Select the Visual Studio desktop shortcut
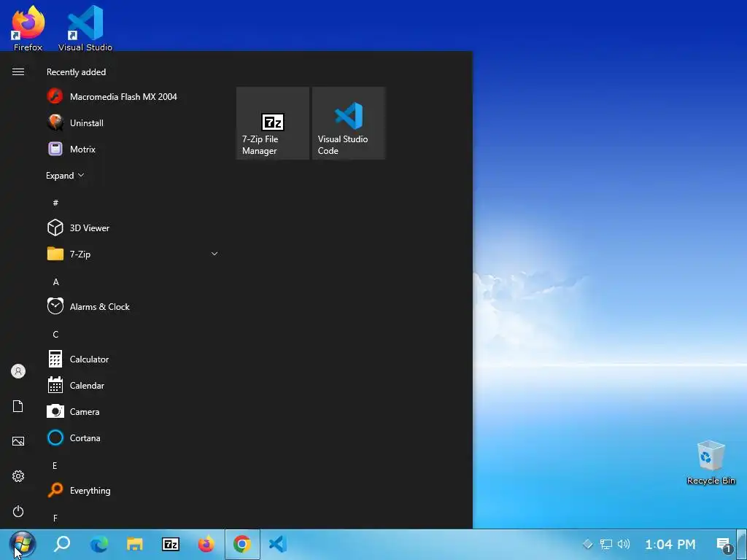Viewport: 747px width, 560px height. click(x=85, y=28)
